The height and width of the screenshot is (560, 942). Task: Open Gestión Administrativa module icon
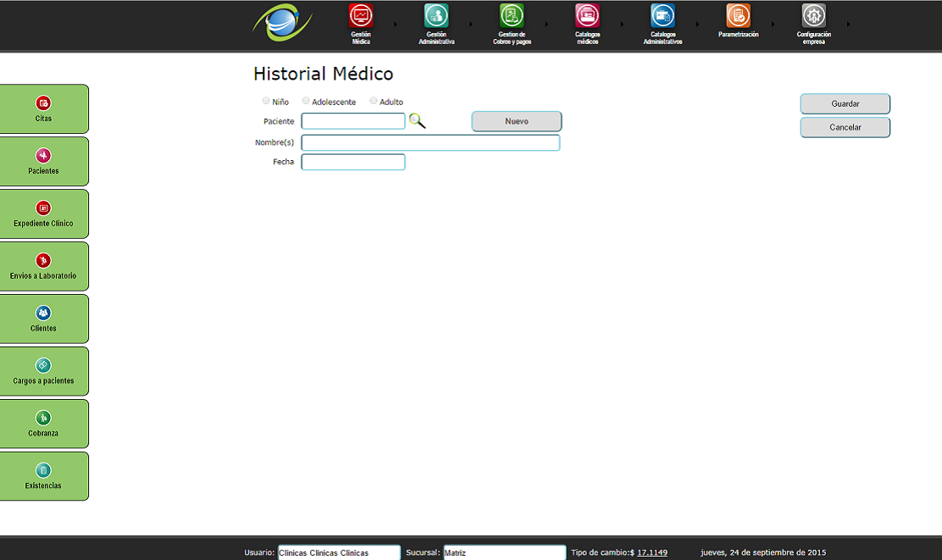(x=436, y=16)
